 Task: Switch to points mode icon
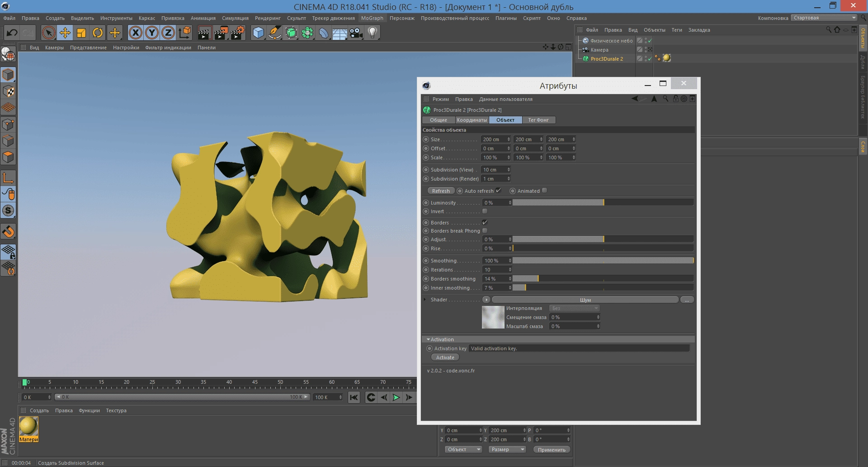9,124
